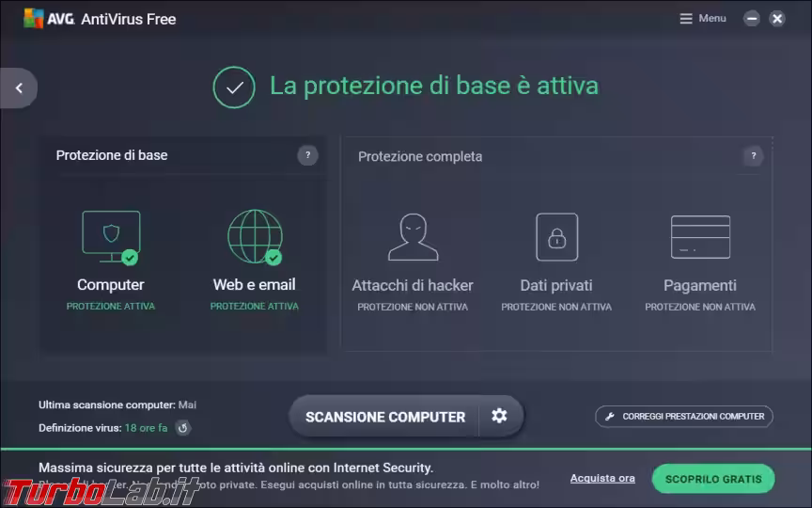Click the Attacchi di hacker label
Viewport: 812px width, 508px height.
[x=413, y=286]
